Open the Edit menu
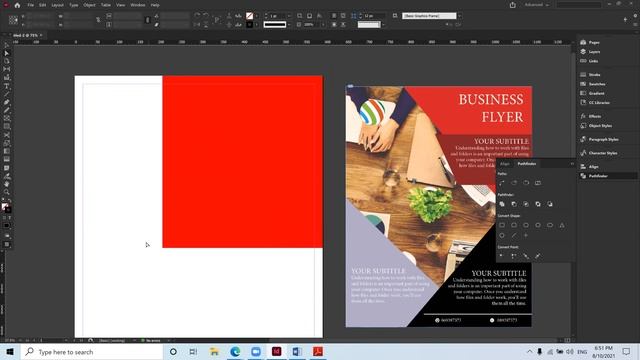The width and height of the screenshot is (640, 360). click(x=42, y=5)
